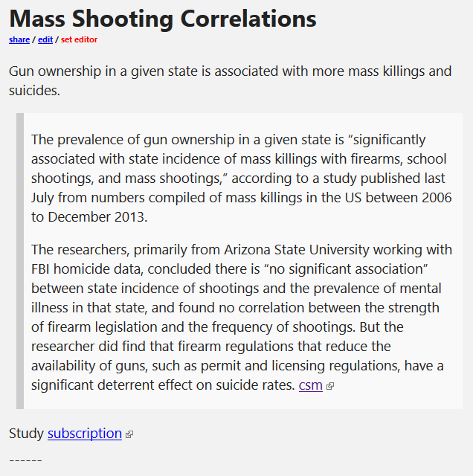Click the dashed separator line at bottom

(25, 460)
